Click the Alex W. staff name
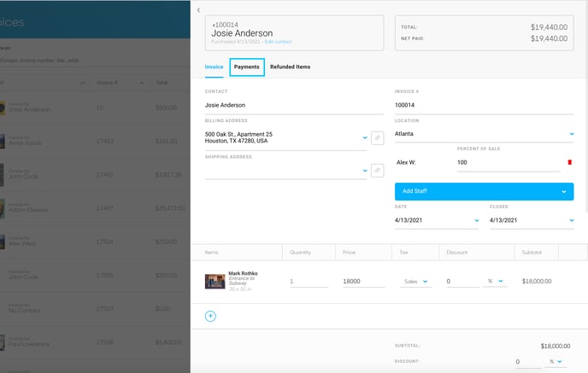The width and height of the screenshot is (588, 373). (406, 162)
